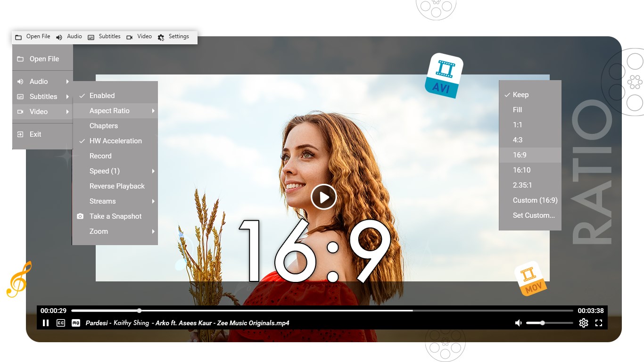The image size is (644, 362).
Task: Toggle subtitles via the CC icon
Action: click(61, 323)
